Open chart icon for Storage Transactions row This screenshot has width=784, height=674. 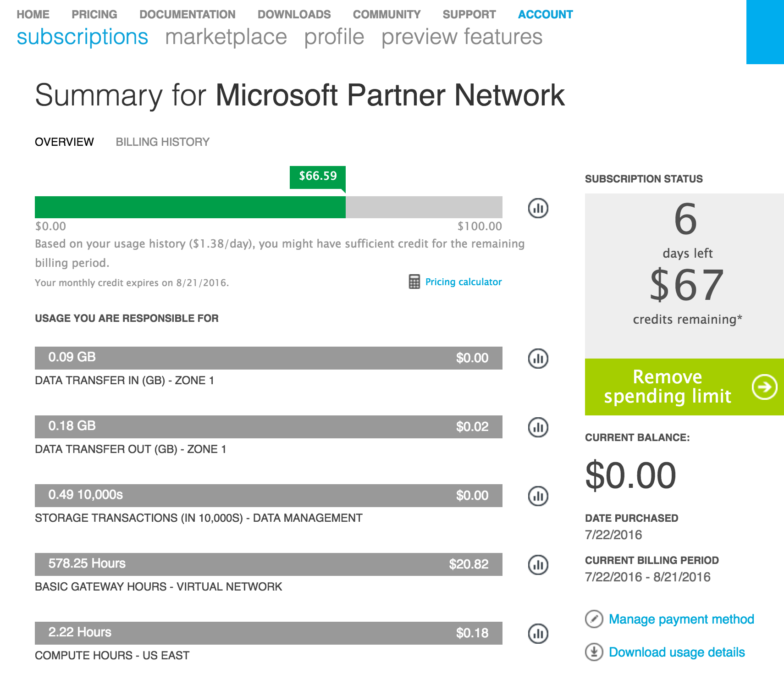tap(538, 496)
